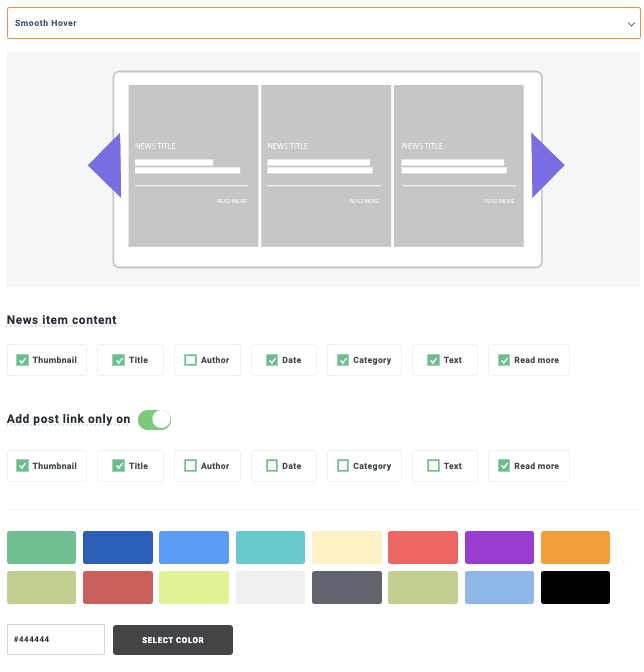This screenshot has height=672, width=644.
Task: Select the black color swatch
Action: click(575, 588)
